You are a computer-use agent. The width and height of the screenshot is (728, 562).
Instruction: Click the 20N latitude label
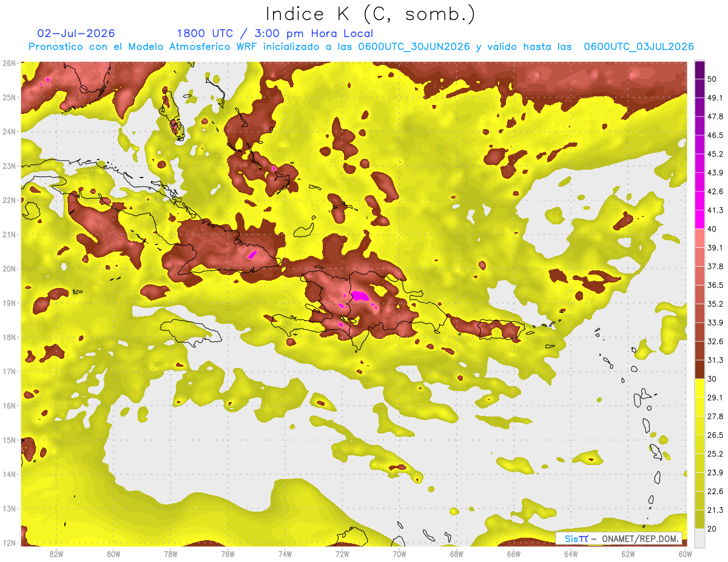click(x=8, y=269)
